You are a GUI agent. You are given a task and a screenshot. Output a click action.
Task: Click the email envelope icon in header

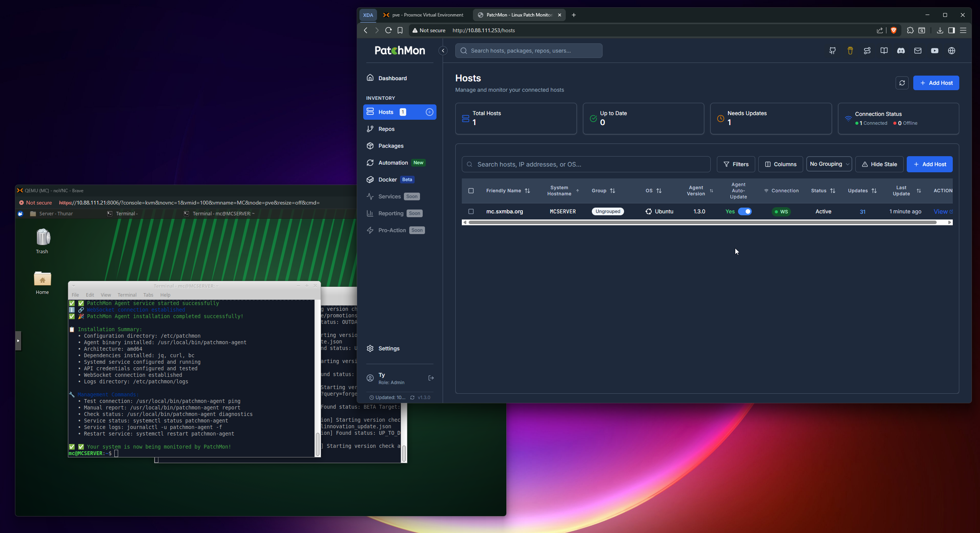click(917, 51)
